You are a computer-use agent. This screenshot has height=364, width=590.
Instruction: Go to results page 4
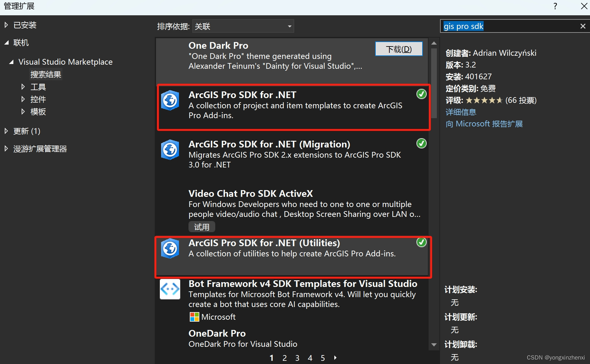(x=310, y=358)
